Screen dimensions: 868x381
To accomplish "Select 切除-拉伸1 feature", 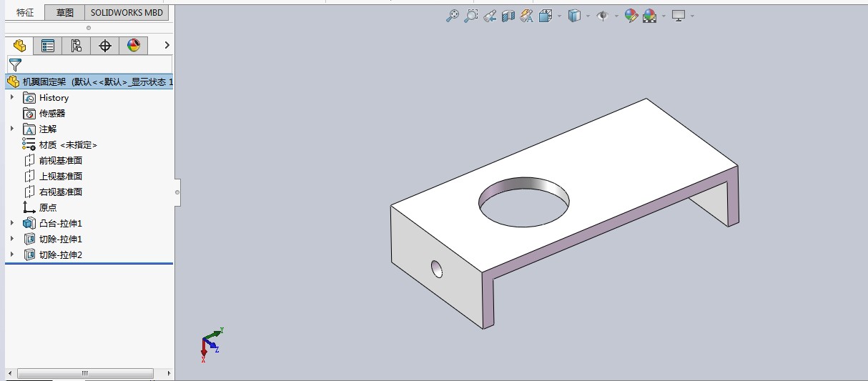I will pos(61,239).
